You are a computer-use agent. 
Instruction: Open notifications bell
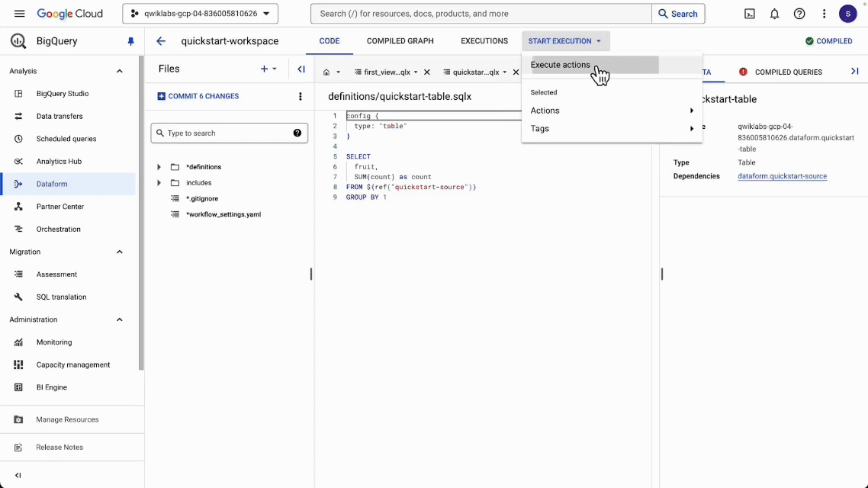click(774, 14)
